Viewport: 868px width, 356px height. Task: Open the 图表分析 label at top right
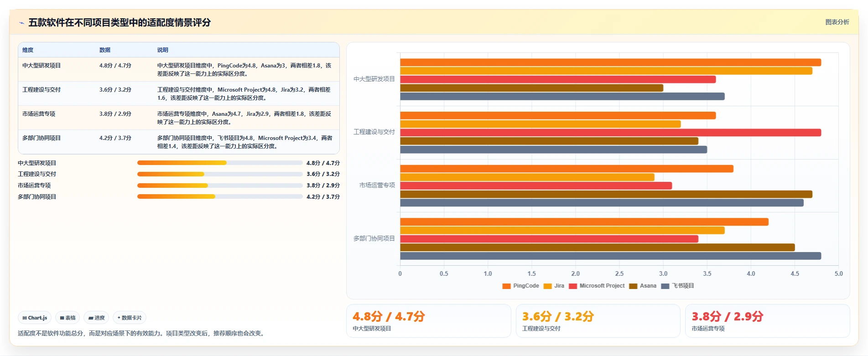(837, 22)
